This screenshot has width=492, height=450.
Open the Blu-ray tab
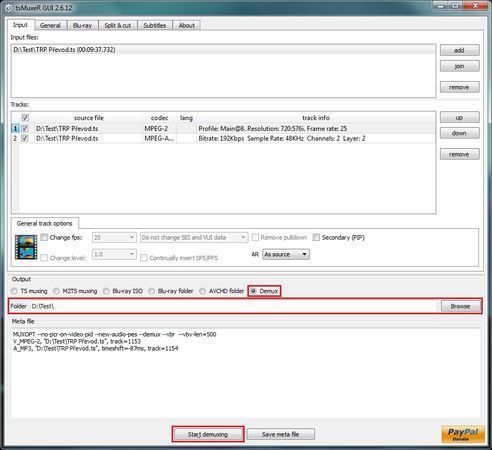coord(82,25)
